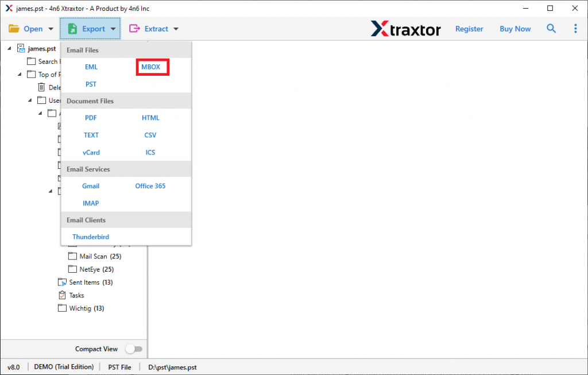Export to Thunderbird client
588x375 pixels.
[x=91, y=237]
